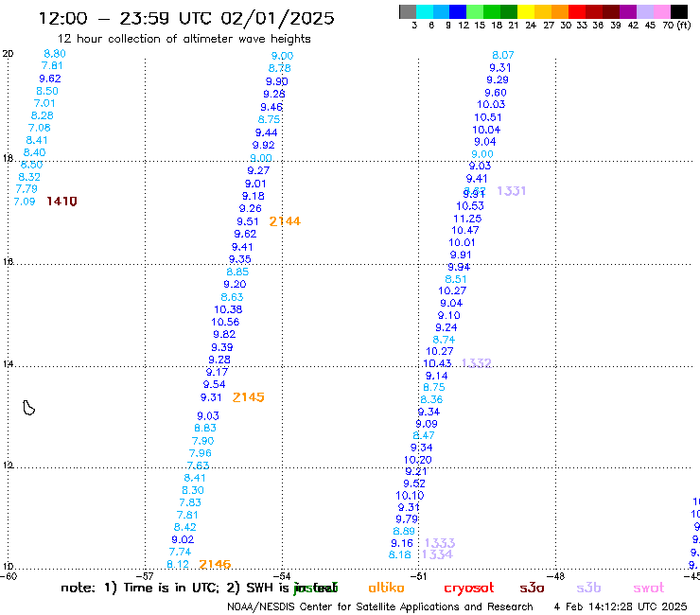Click the -54 longitude axis label
Image resolution: width=700 pixels, height=615 pixels.
[282, 576]
